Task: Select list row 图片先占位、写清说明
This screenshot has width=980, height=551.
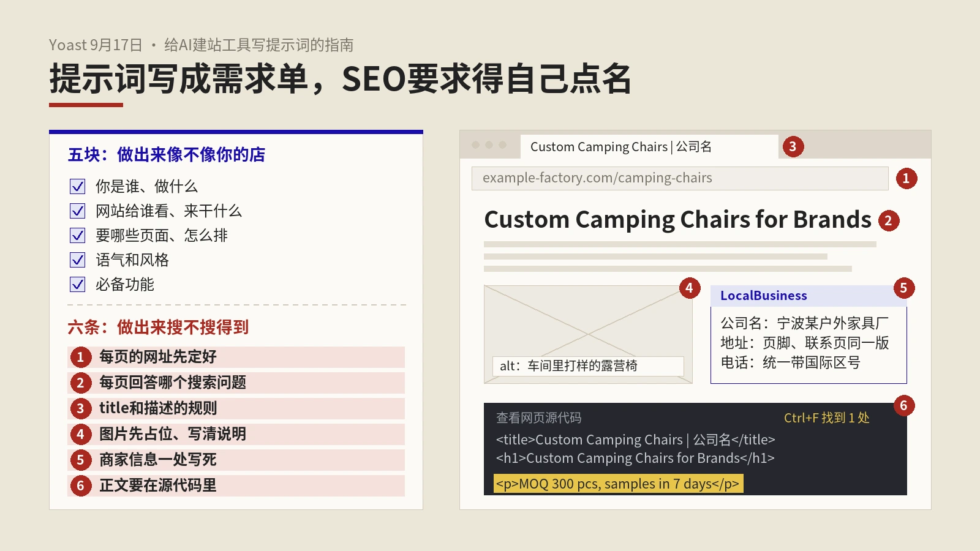Action: [236, 434]
